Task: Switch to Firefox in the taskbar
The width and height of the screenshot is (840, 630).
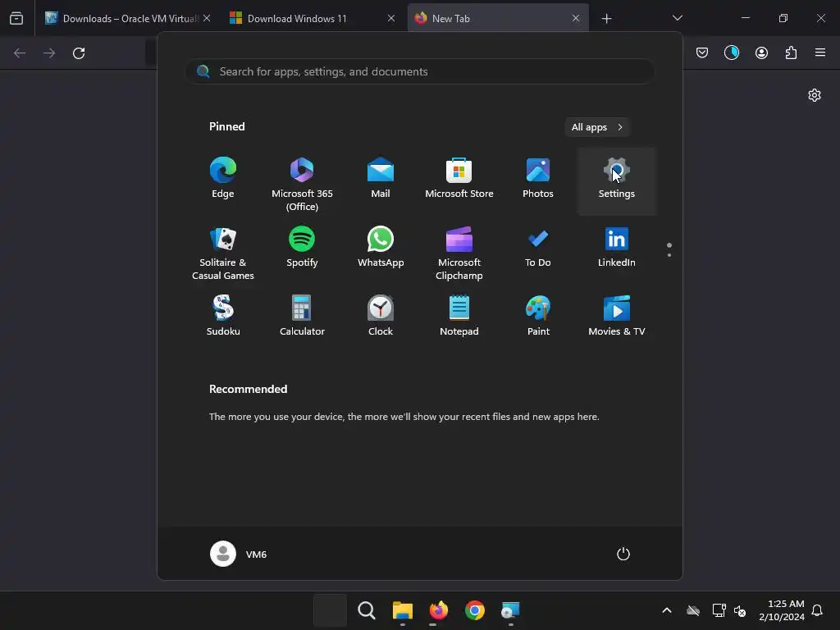Action: tap(438, 610)
